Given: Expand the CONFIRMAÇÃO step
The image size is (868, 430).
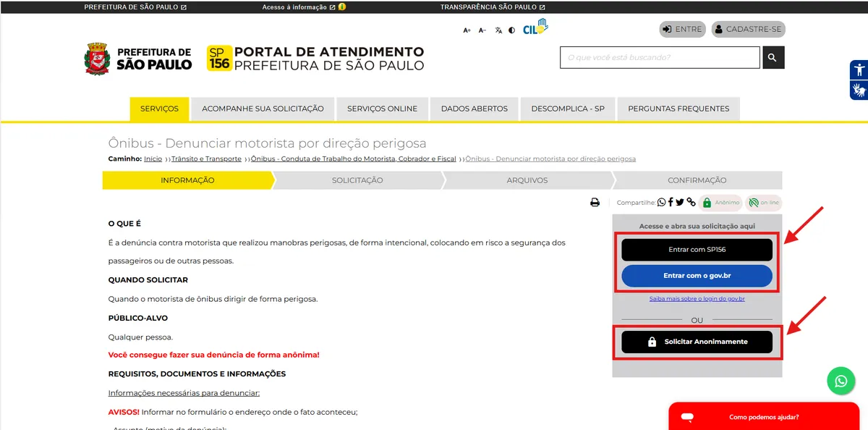Looking at the screenshot, I should [697, 180].
